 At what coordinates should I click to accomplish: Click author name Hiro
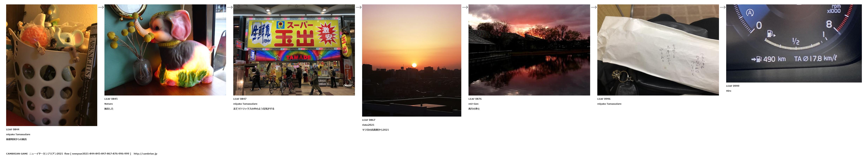[728, 91]
